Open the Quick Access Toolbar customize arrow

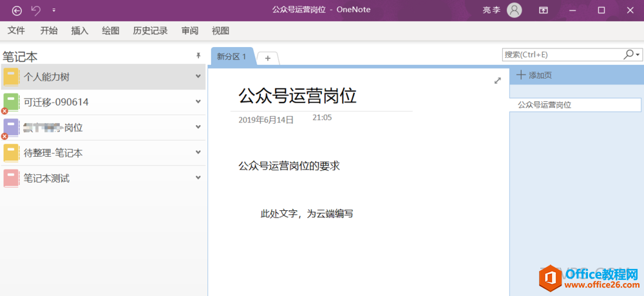click(x=53, y=10)
